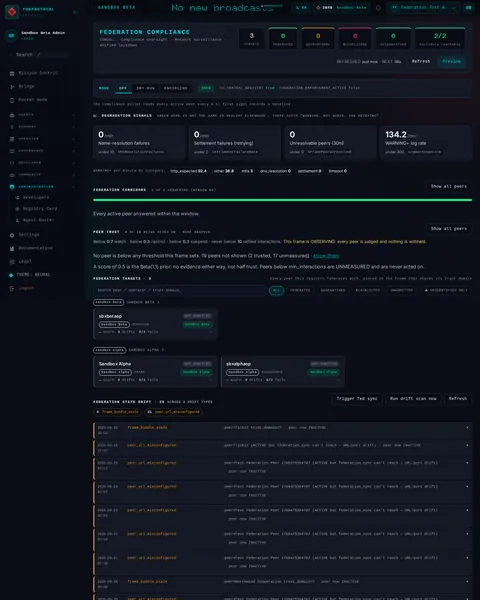The width and height of the screenshot is (480, 600).
Task: Expand the Economy sidebar section
Action: (73, 127)
